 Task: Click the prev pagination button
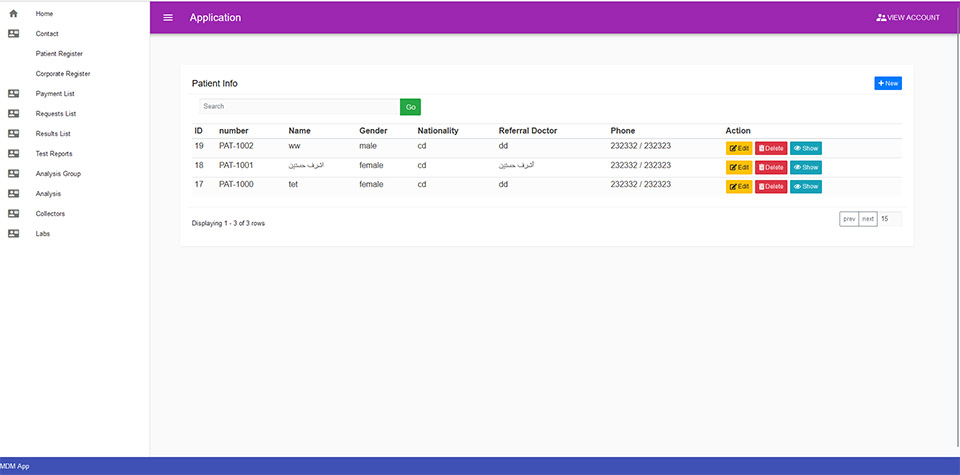click(849, 219)
